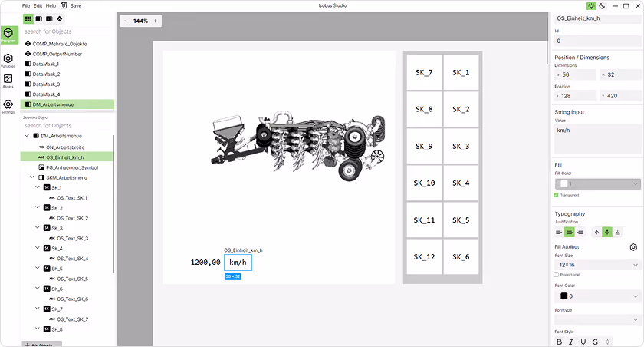Click the y position field showing 420
Screen dimensions: 644x347
click(620, 96)
